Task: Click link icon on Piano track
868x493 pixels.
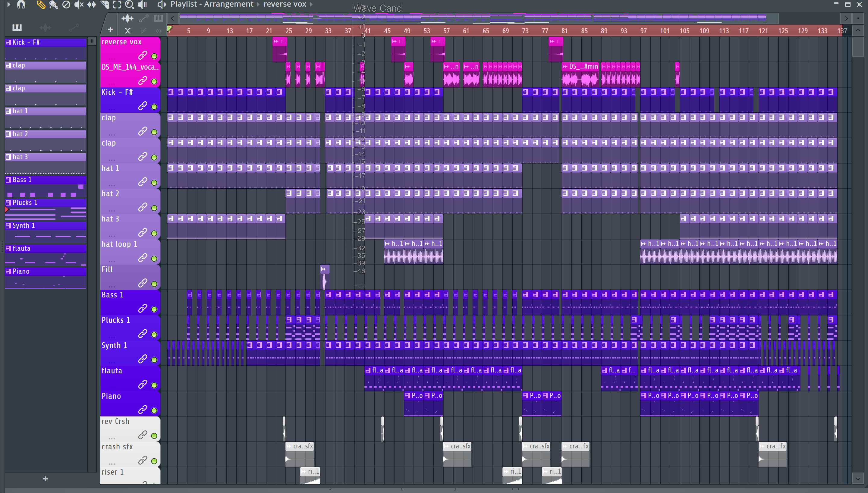Action: 143,409
